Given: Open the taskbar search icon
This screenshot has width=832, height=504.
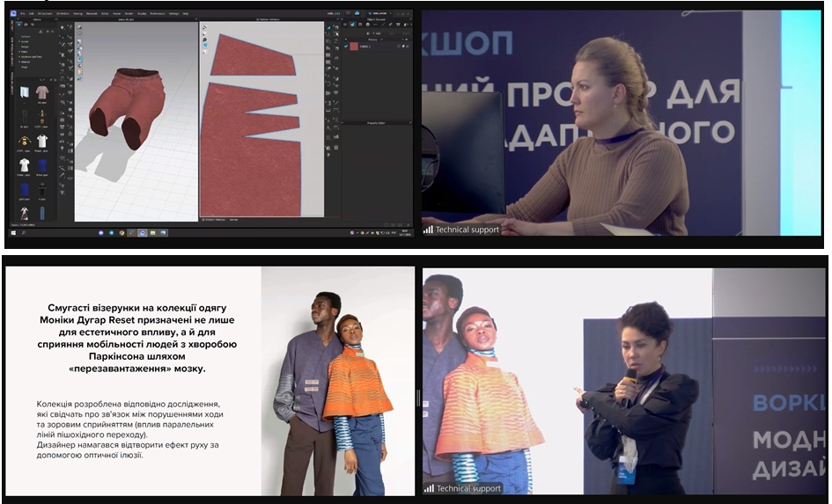Looking at the screenshot, I should pos(25,233).
